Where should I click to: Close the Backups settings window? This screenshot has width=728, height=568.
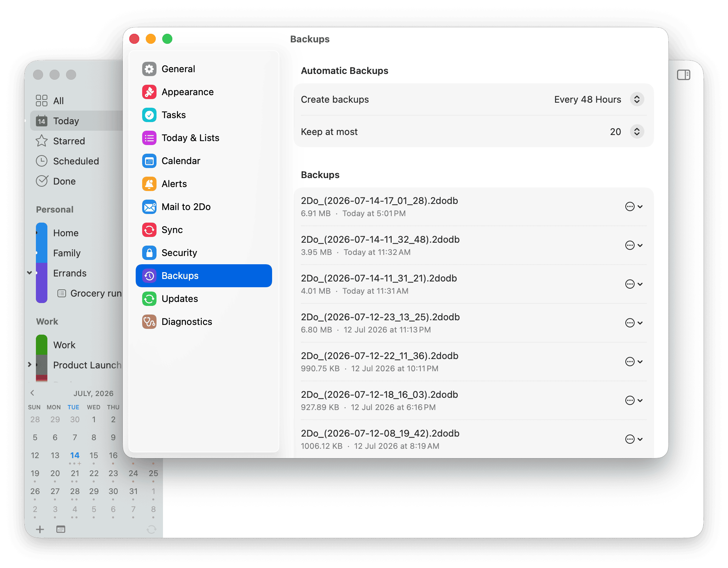[x=134, y=39]
